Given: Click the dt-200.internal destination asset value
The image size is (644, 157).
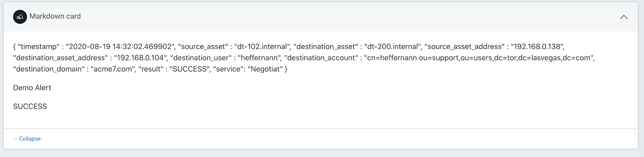Looking at the screenshot, I should tap(392, 47).
